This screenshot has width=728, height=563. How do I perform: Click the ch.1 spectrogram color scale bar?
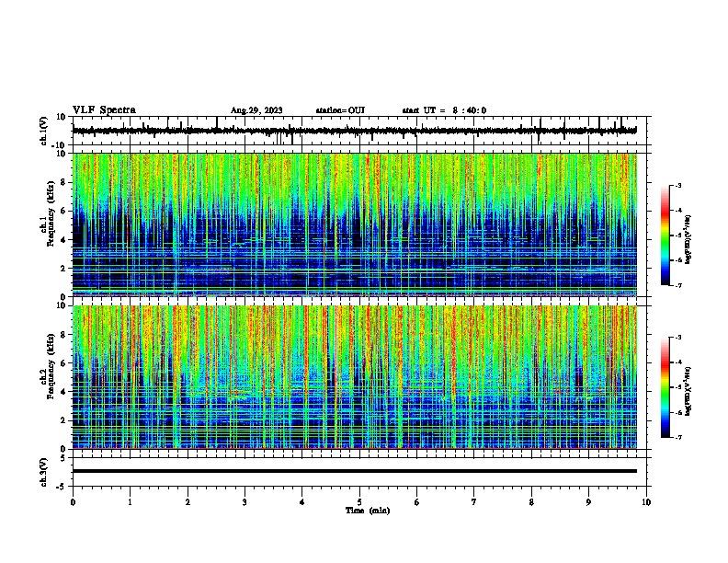coord(665,236)
